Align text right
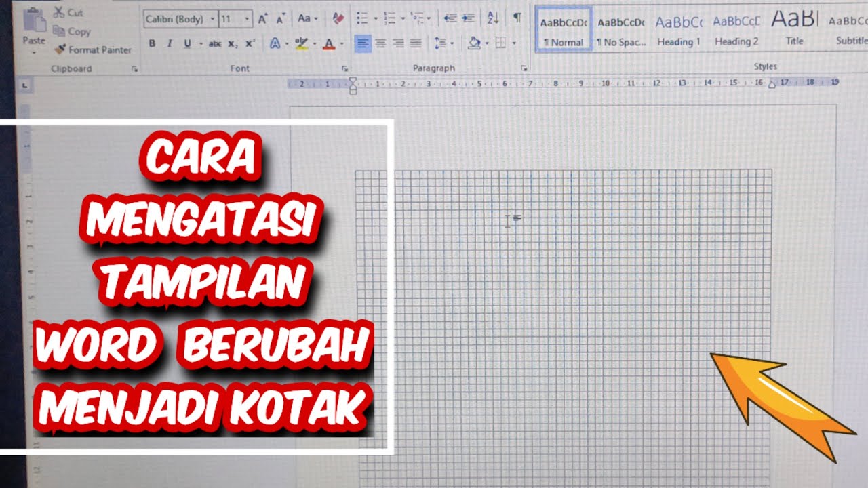 click(398, 43)
